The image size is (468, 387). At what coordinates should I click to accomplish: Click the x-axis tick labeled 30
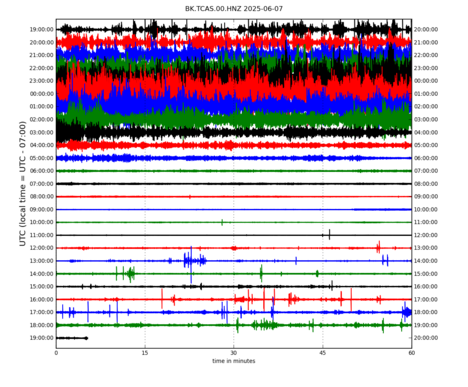(234, 353)
